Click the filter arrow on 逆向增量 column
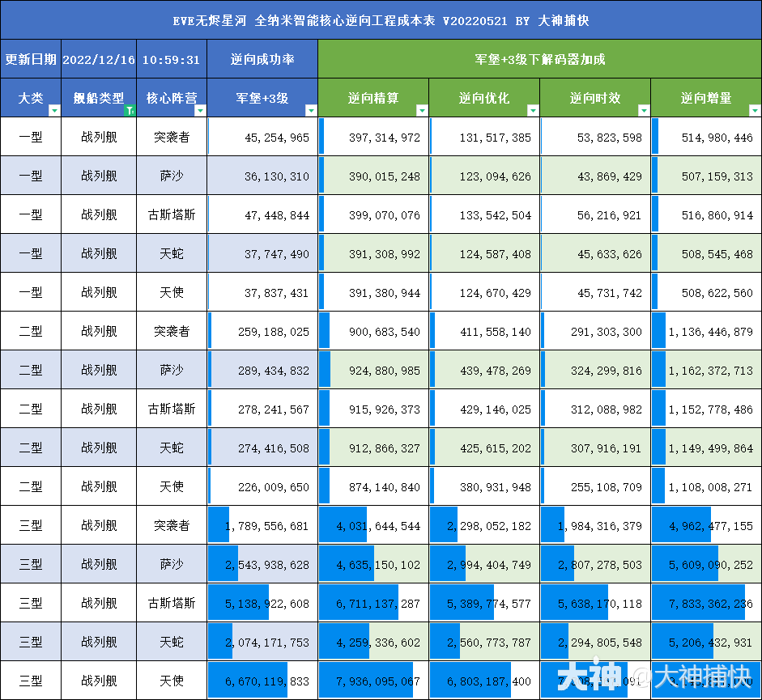 pos(753,111)
